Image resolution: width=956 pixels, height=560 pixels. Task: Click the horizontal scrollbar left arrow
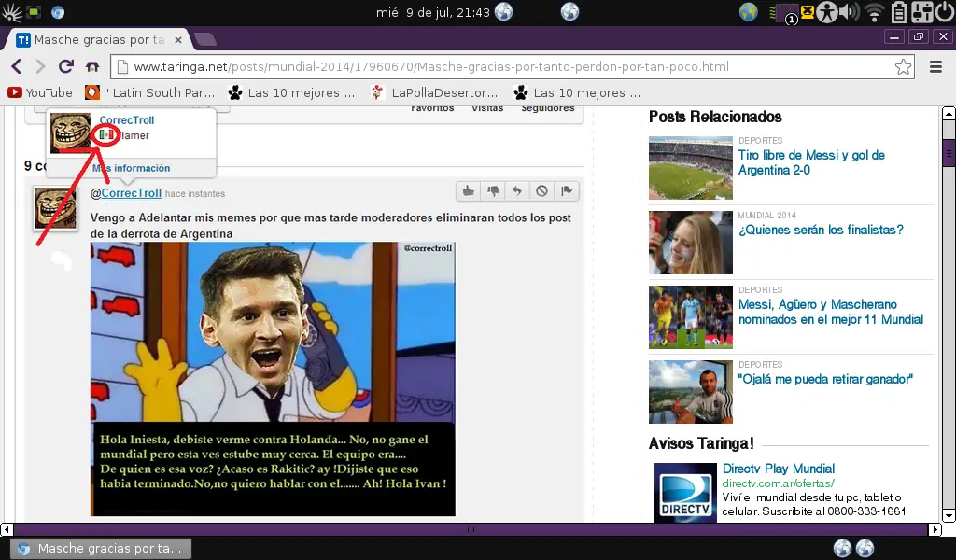(x=7, y=529)
